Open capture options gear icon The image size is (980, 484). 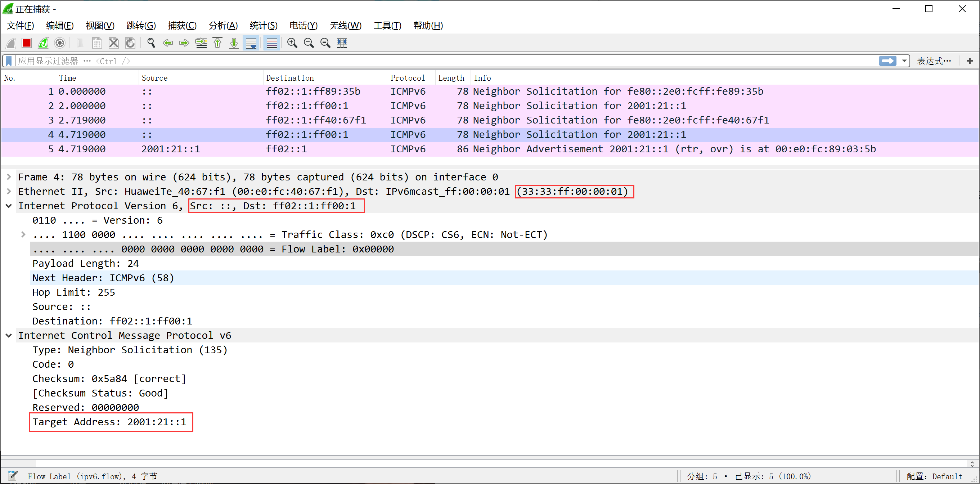[x=60, y=43]
